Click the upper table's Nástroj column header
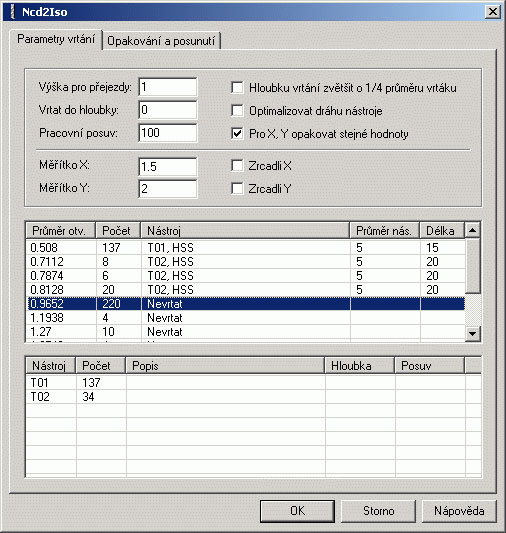506x533 pixels. pyautogui.click(x=245, y=231)
